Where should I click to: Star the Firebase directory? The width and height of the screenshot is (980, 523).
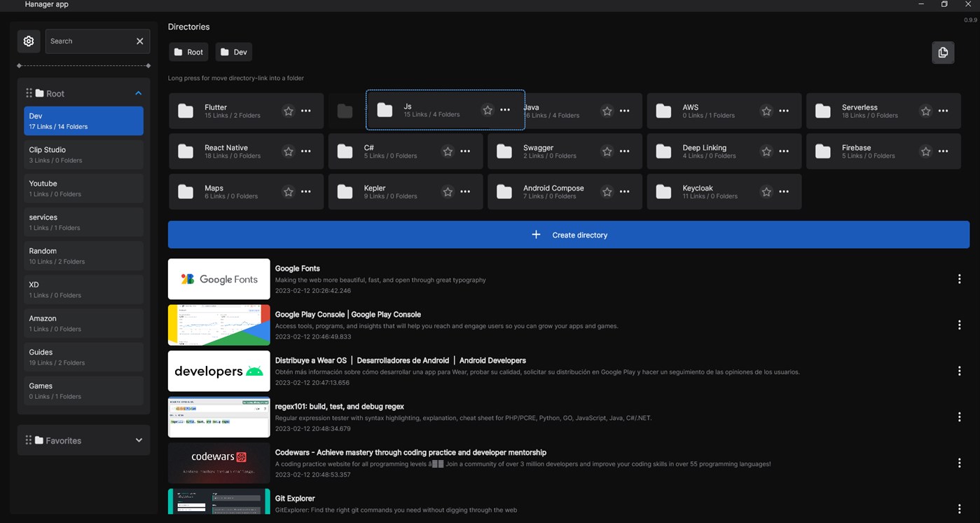926,151
